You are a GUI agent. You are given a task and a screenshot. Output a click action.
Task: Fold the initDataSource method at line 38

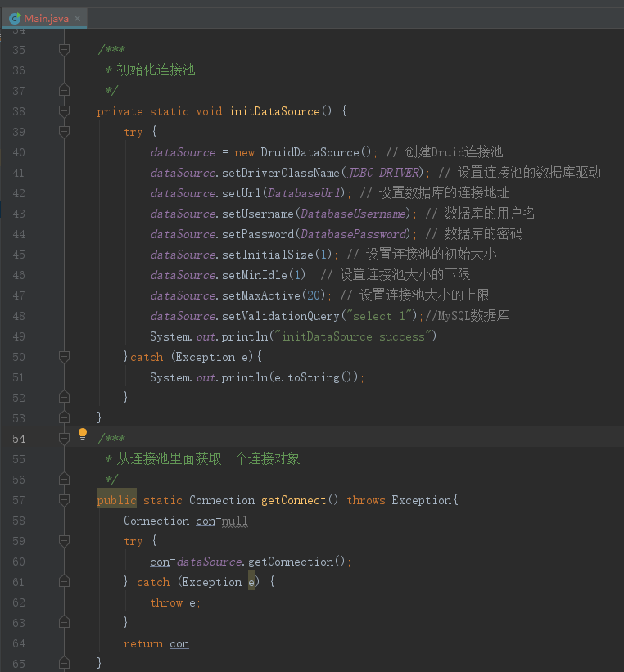(64, 111)
